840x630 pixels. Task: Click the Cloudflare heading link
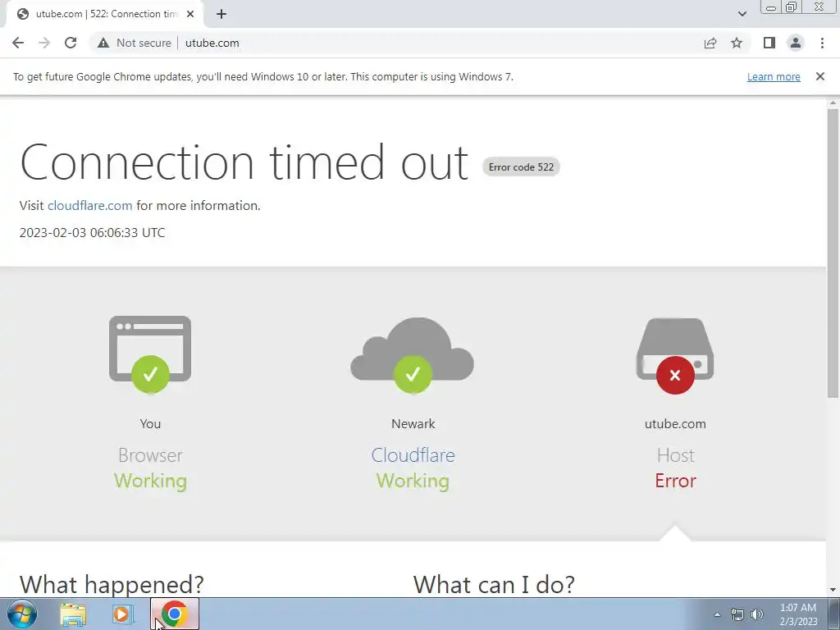(413, 455)
